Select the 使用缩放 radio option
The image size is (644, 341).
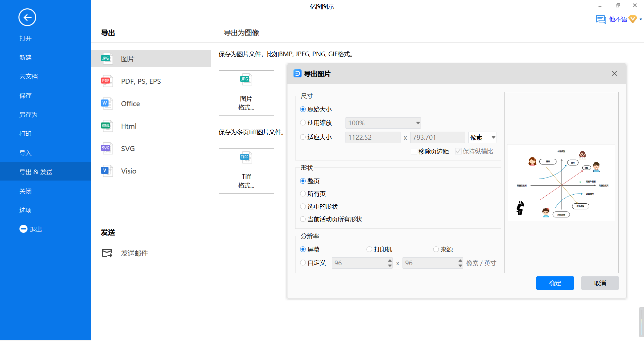point(303,123)
